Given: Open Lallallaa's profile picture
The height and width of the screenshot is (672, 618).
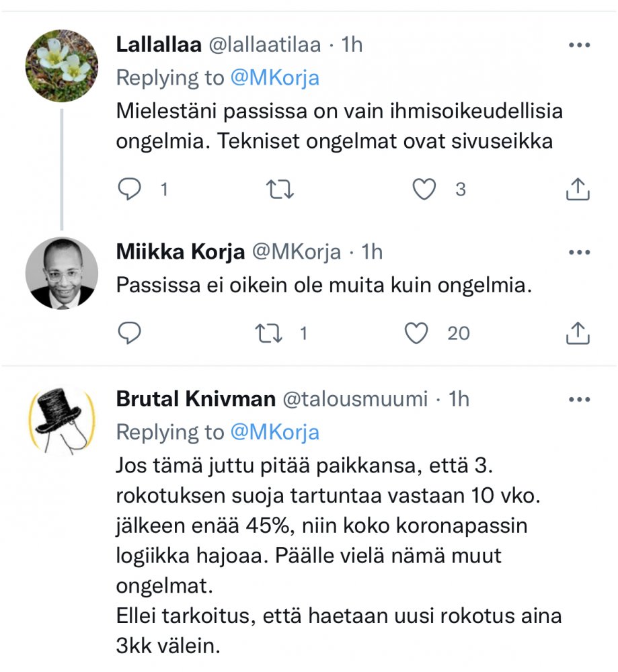Looking at the screenshot, I should tap(62, 65).
